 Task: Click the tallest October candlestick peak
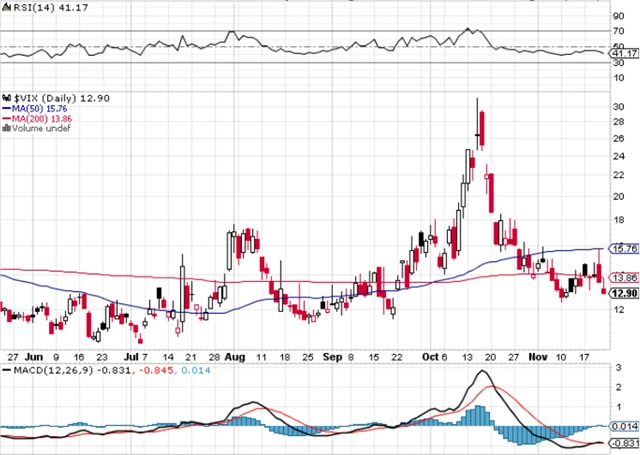coord(478,100)
